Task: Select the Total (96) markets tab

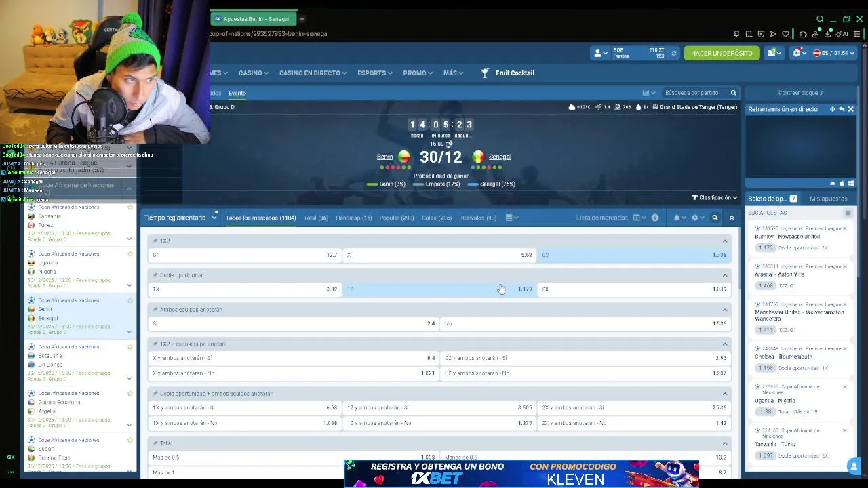Action: click(x=316, y=218)
